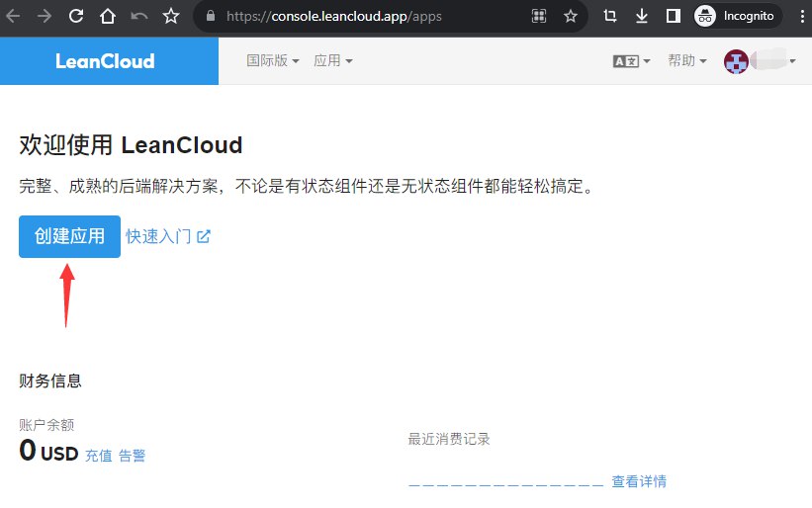Click the QR code icon in address bar
Viewport: 812px width, 508px height.
point(539,16)
